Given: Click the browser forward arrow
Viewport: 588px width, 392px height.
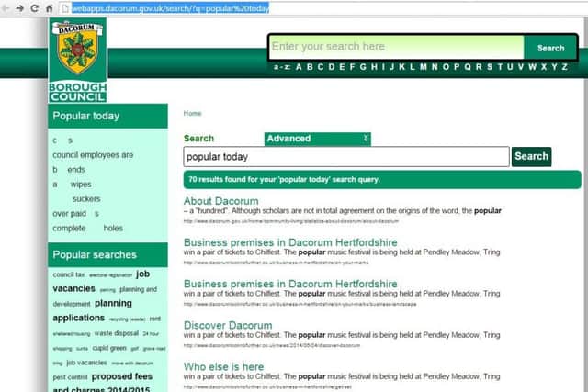Looking at the screenshot, I should 20,8.
